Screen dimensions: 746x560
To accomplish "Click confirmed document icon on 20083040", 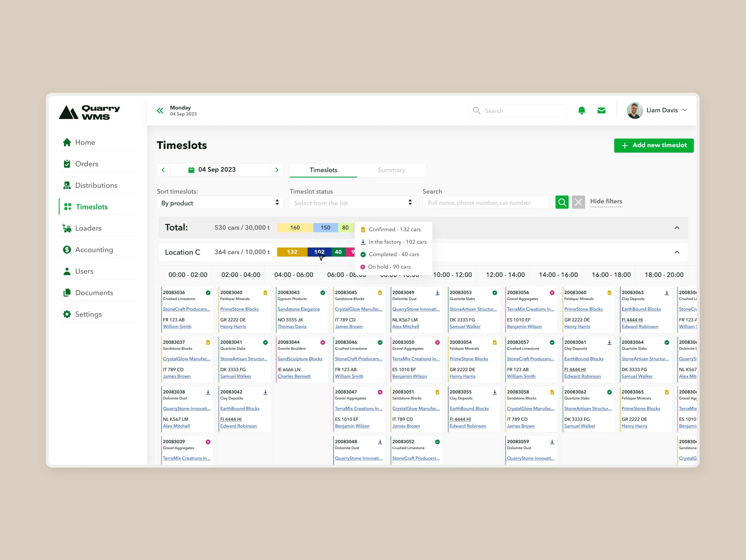I will 265,293.
